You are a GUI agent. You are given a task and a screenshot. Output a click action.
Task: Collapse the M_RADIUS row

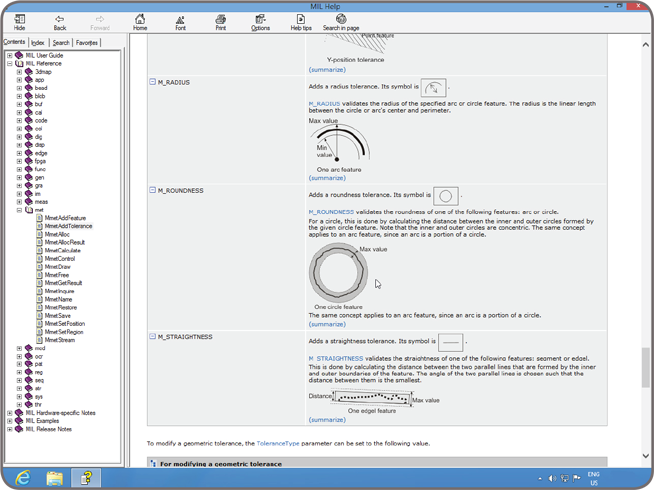click(152, 82)
